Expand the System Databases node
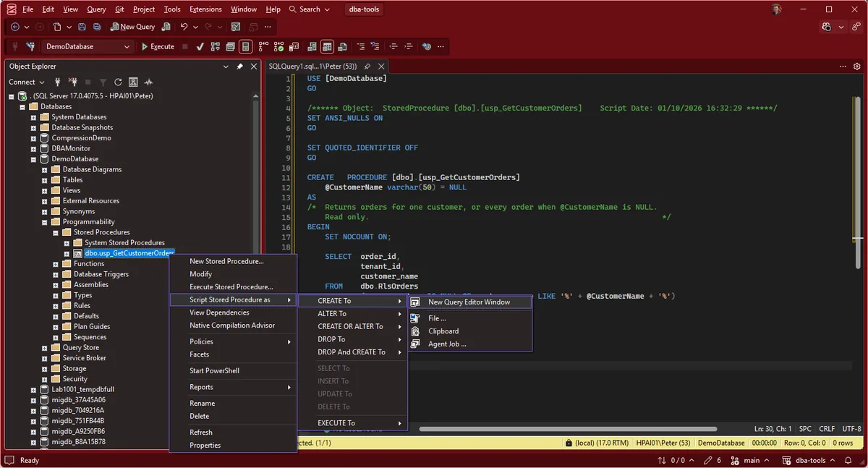This screenshot has height=468, width=868. (x=33, y=117)
